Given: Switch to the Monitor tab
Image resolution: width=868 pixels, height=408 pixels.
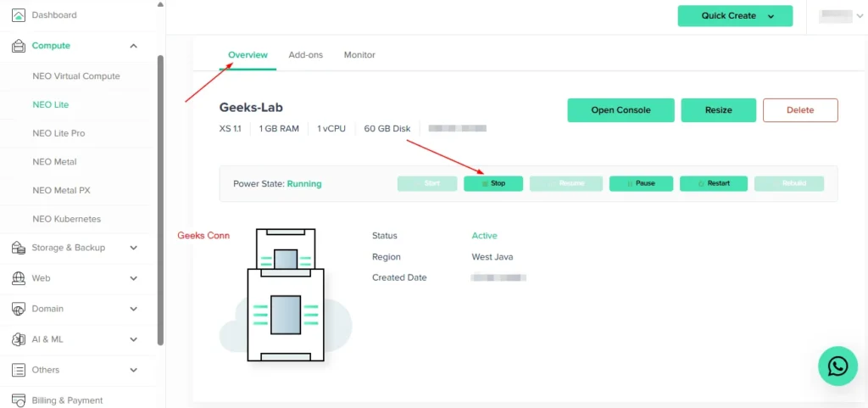Looking at the screenshot, I should (359, 55).
